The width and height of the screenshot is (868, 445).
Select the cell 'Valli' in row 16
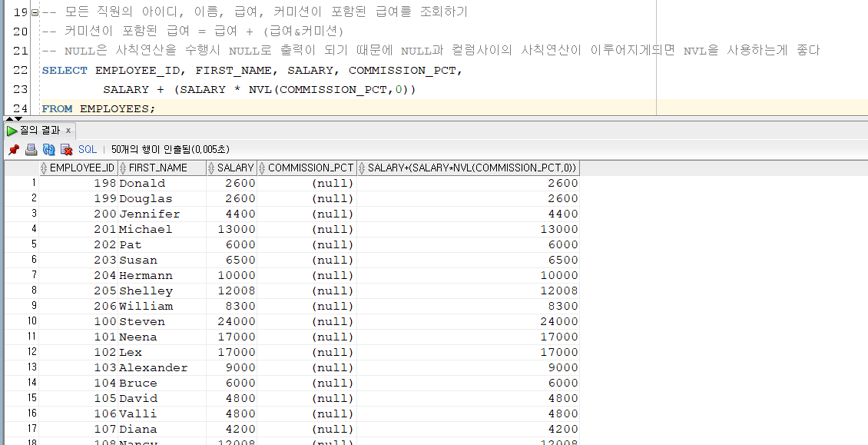tap(161, 413)
